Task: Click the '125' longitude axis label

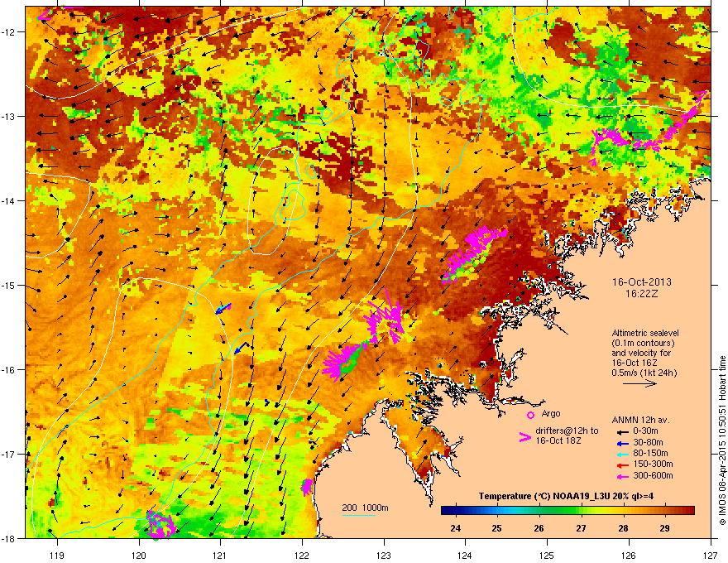Action: tap(547, 555)
